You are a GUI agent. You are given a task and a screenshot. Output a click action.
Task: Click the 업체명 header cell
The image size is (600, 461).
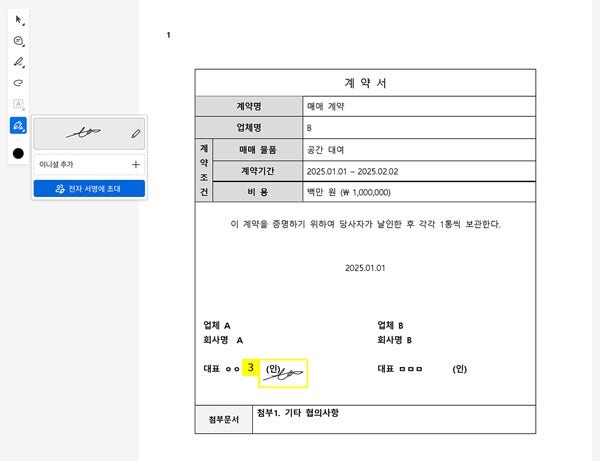click(x=249, y=128)
